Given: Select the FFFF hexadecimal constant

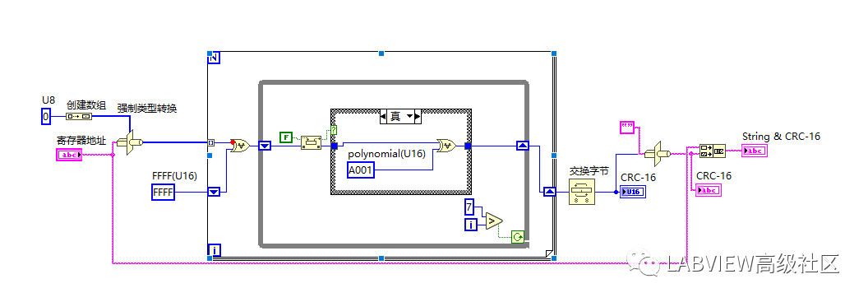Looking at the screenshot, I should click(x=163, y=193).
